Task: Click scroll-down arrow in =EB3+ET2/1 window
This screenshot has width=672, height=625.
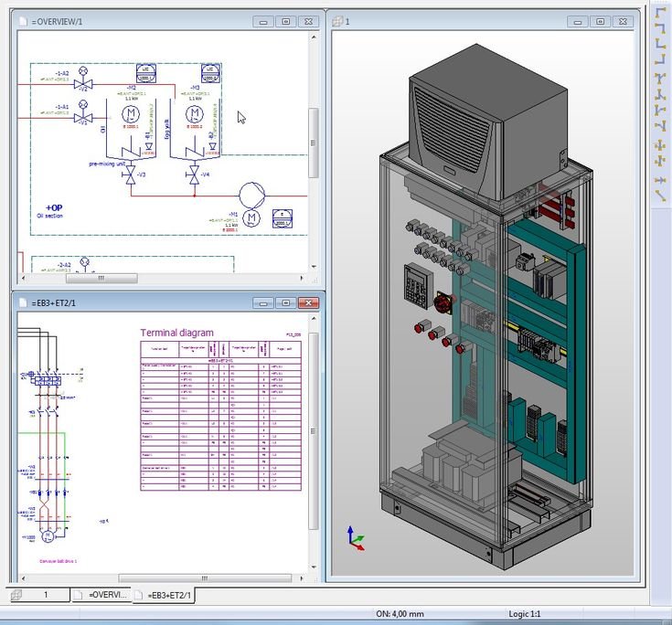Action: click(314, 567)
